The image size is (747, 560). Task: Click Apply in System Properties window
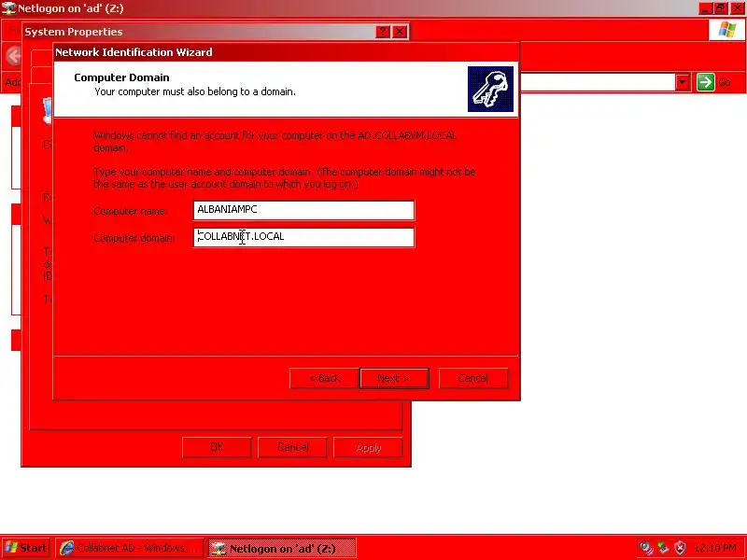[368, 447]
